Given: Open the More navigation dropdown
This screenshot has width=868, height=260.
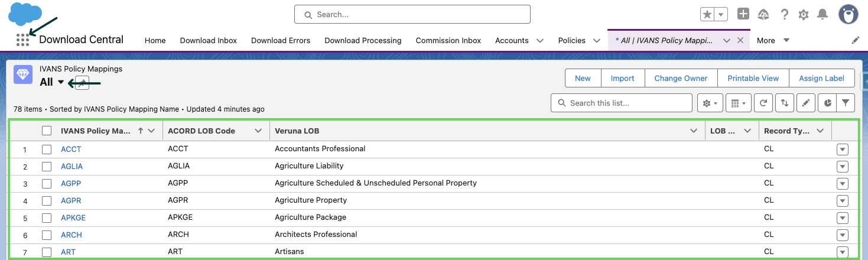Looking at the screenshot, I should click(773, 40).
